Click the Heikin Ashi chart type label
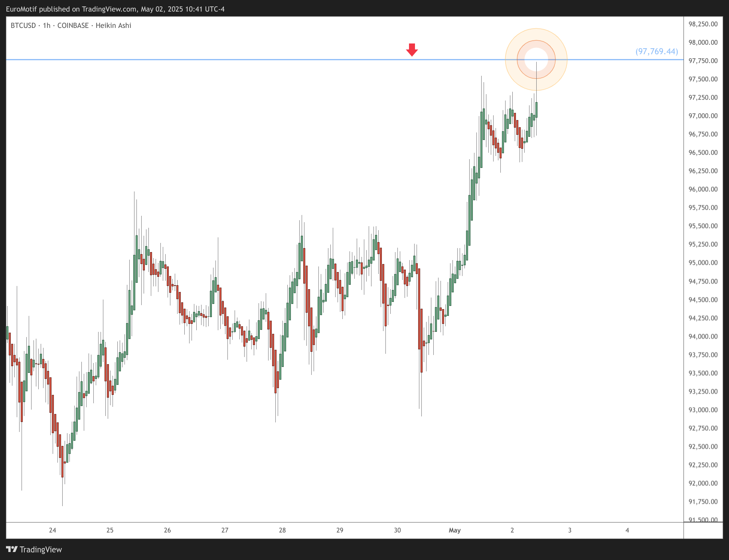This screenshot has width=729, height=560. coord(113,26)
